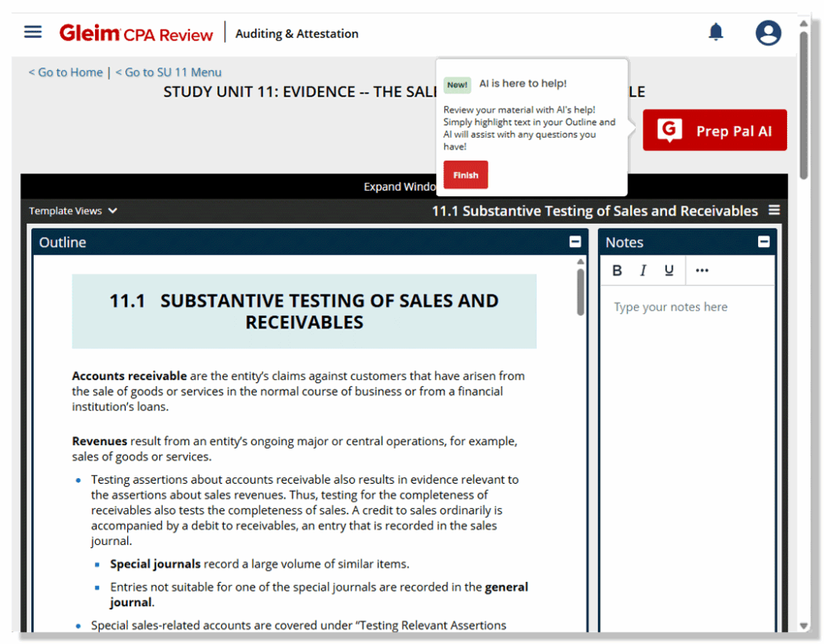
Task: Open the section options menu beside 11.1 title
Action: [x=773, y=209]
